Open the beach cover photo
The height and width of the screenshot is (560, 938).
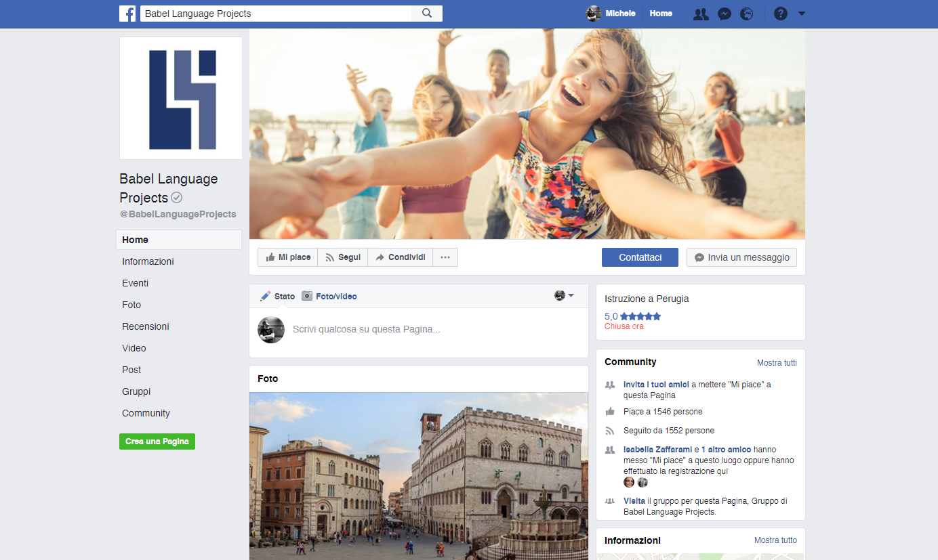click(x=527, y=133)
